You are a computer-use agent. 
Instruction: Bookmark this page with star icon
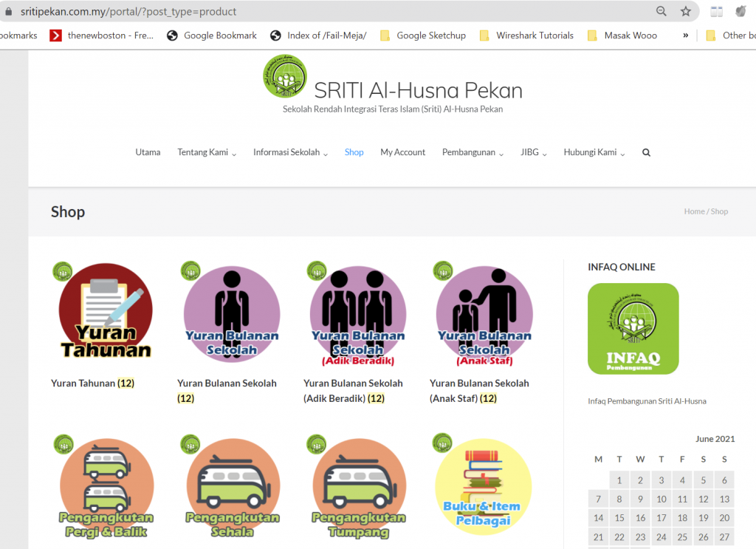tap(686, 11)
